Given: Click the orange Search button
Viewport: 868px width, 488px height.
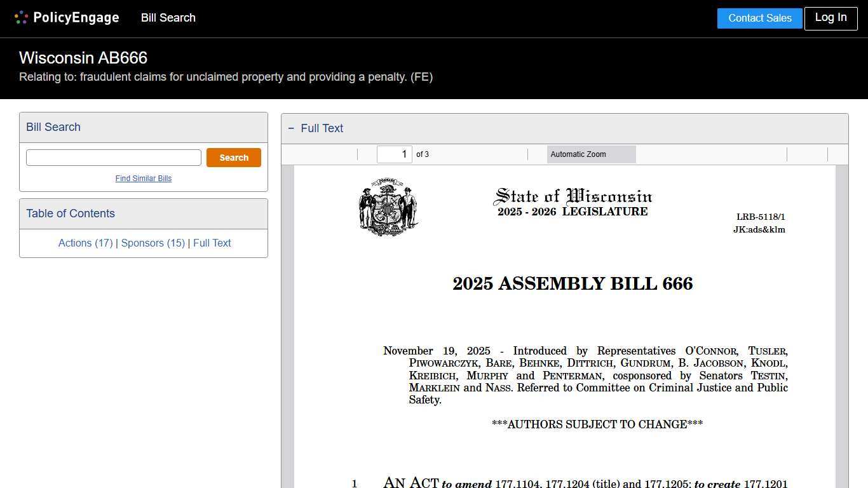Looking at the screenshot, I should pyautogui.click(x=233, y=157).
